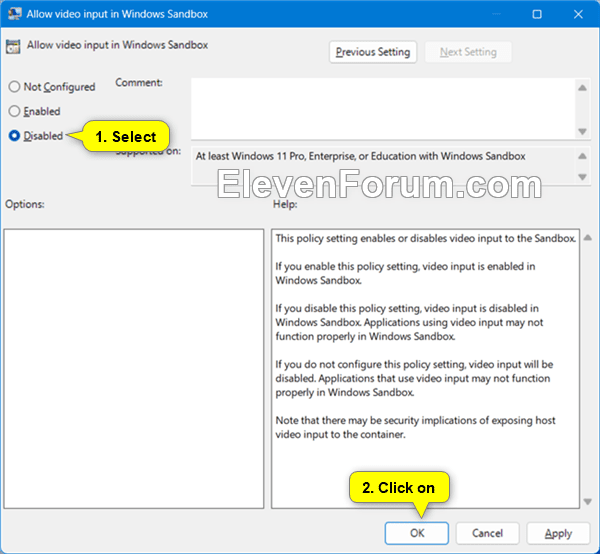Click the help paragraph starting 'If you do not configure'
The width and height of the screenshot is (600, 554).
click(414, 378)
